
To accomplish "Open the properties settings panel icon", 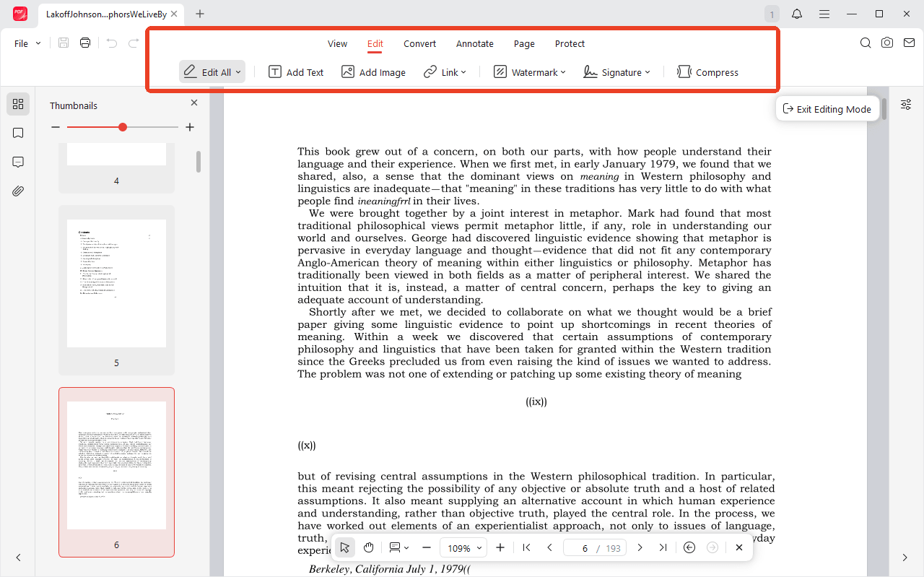I will (x=906, y=105).
